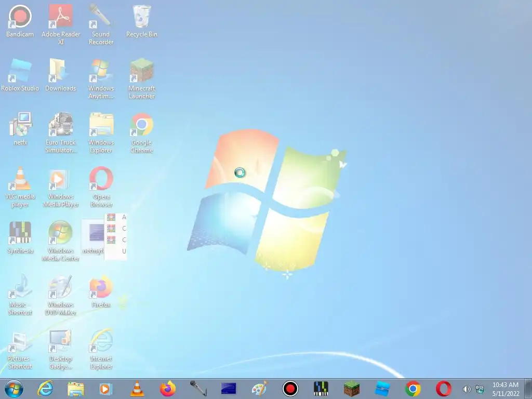Viewport: 532px width, 399px height.
Task: Launch Synthesia from the taskbar
Action: pos(321,389)
